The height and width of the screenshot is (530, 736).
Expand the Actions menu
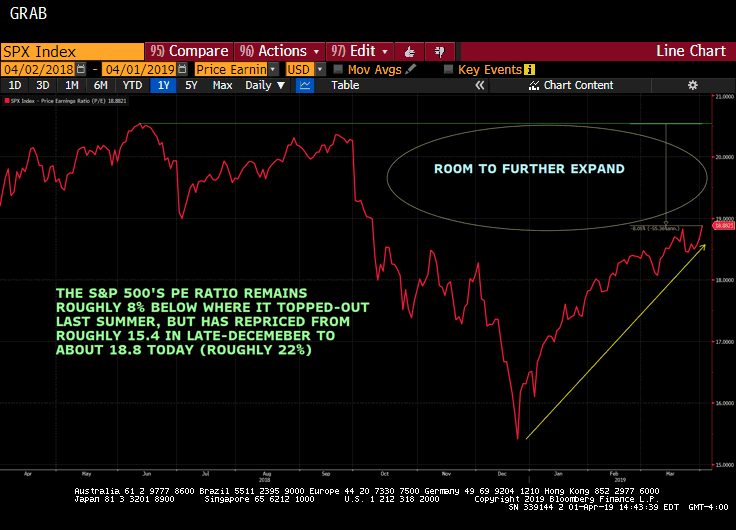coord(279,51)
